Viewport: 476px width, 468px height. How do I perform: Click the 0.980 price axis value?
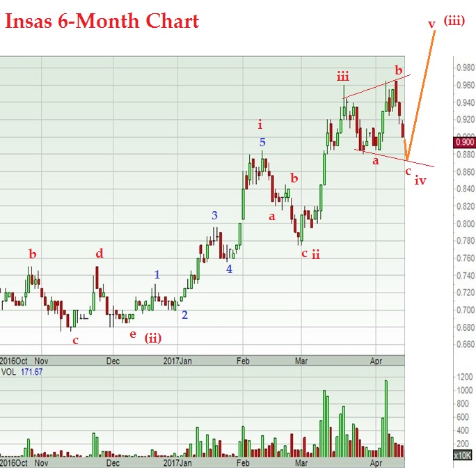coord(466,68)
